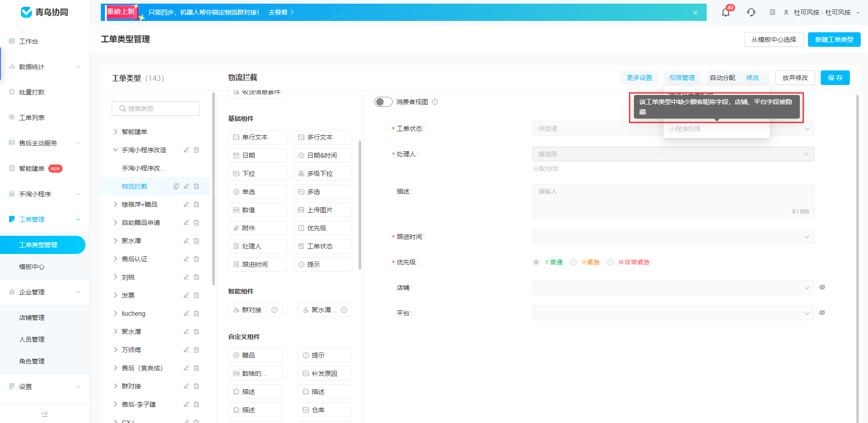
Task: Add 日期&时间 component
Action: coord(323,155)
